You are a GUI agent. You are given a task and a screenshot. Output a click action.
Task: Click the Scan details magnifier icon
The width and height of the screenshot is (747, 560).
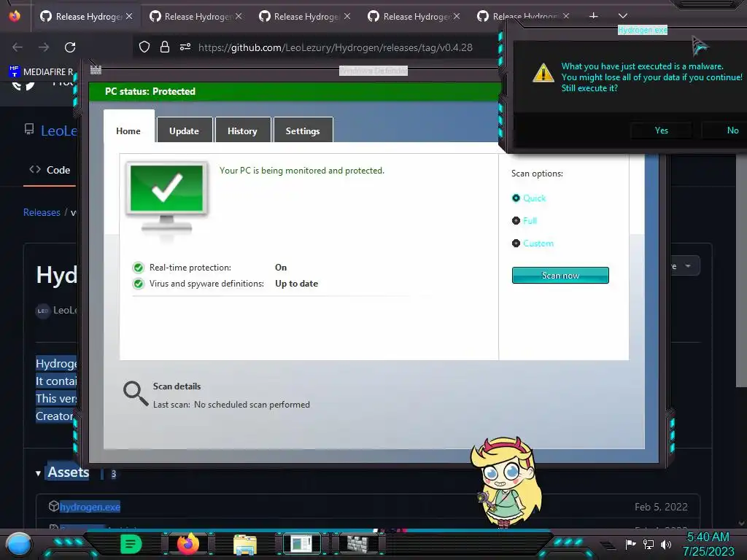[136, 393]
